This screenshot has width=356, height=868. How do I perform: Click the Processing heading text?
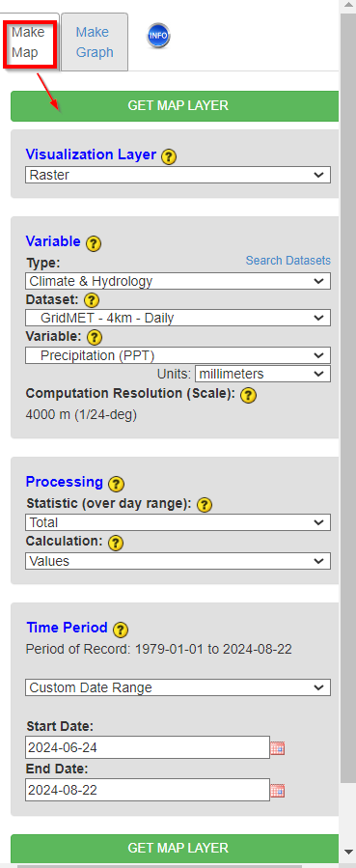(x=64, y=482)
